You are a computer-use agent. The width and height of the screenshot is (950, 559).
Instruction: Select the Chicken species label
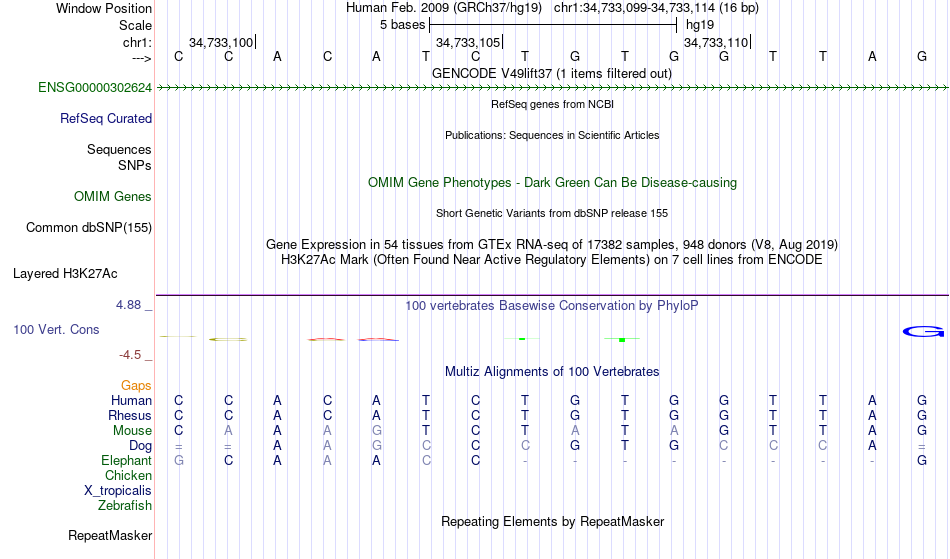click(x=128, y=475)
